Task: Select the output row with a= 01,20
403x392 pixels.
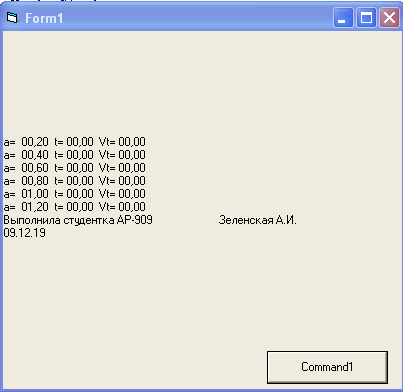Action: point(74,207)
